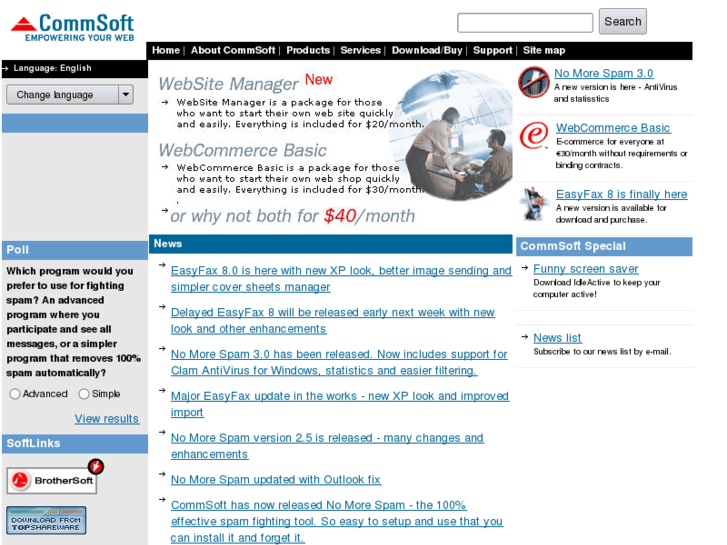Click the EasyFax 8 product icon
The width and height of the screenshot is (727, 545).
click(534, 203)
